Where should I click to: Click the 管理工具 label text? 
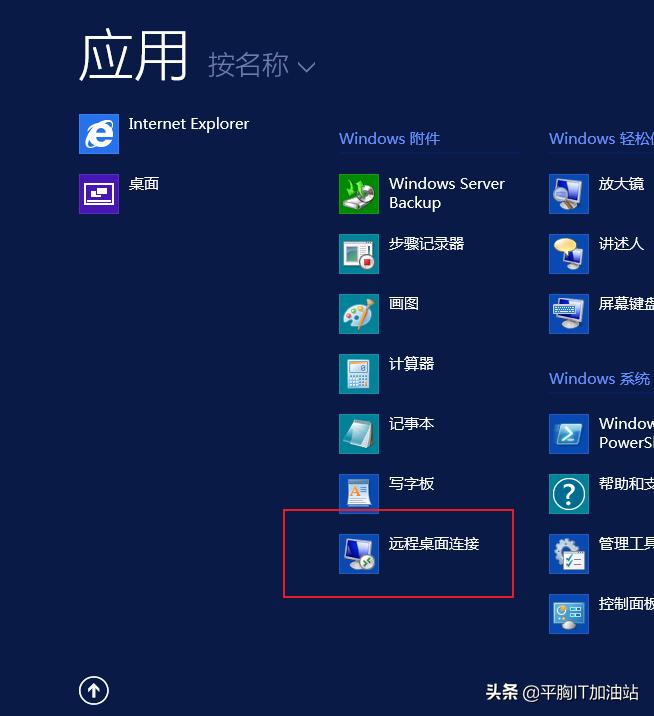coord(626,544)
